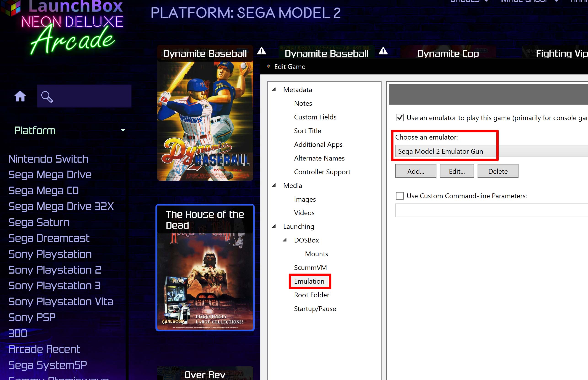
Task: Open Sega Dreamcast platform
Action: point(49,238)
